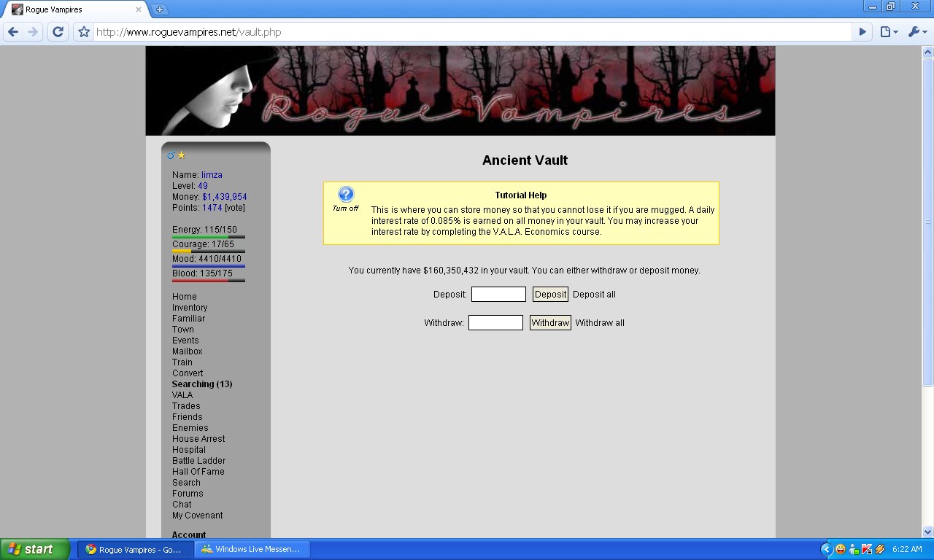Click the Withdraw button
The width and height of the screenshot is (934, 560).
tap(550, 322)
